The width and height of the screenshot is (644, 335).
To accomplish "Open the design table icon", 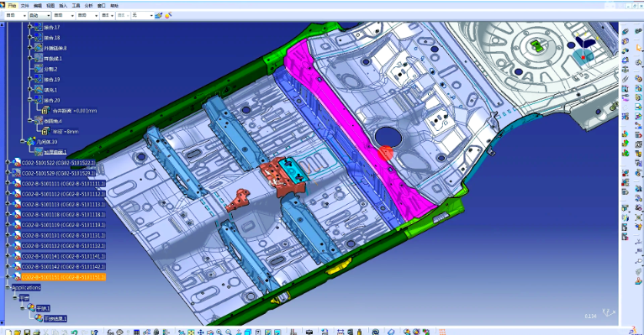I will tap(137, 332).
